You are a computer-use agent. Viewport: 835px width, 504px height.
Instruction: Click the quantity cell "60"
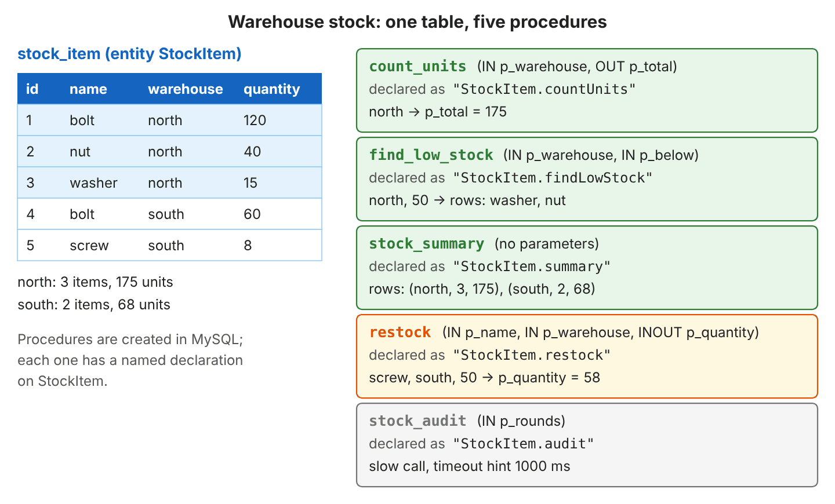[x=252, y=214]
